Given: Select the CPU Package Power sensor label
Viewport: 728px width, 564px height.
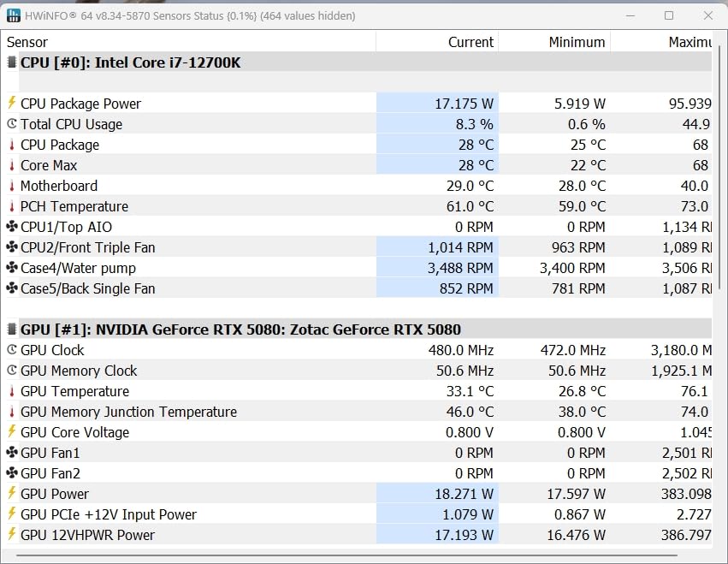Looking at the screenshot, I should (x=80, y=104).
